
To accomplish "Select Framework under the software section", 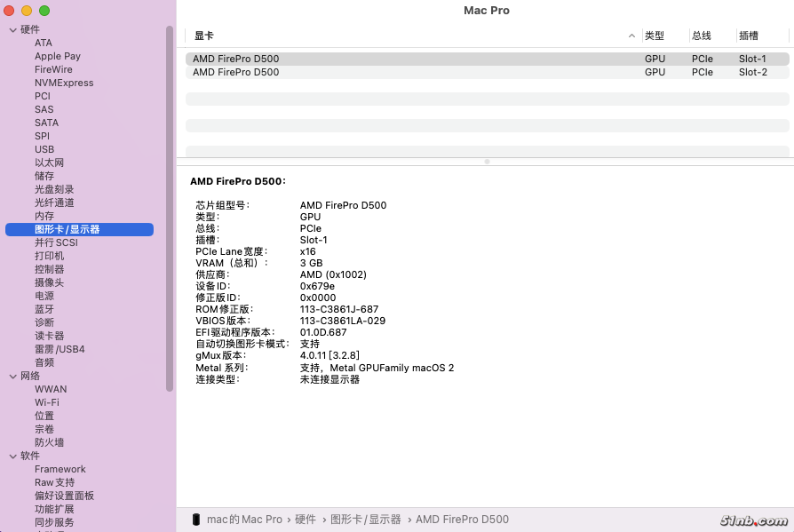I will 60,470.
